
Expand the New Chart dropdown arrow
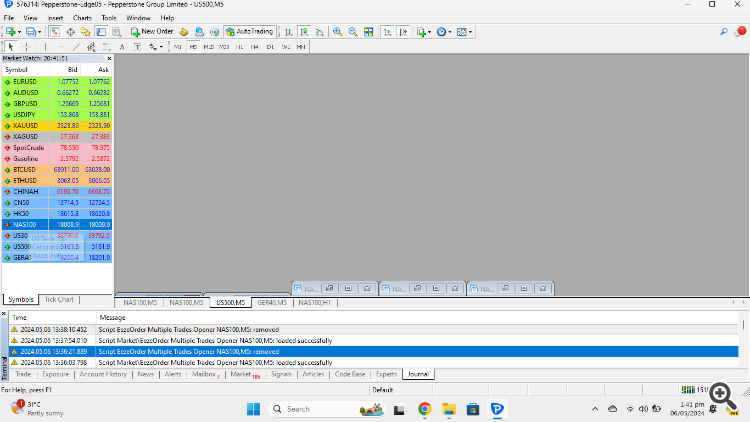coord(19,32)
